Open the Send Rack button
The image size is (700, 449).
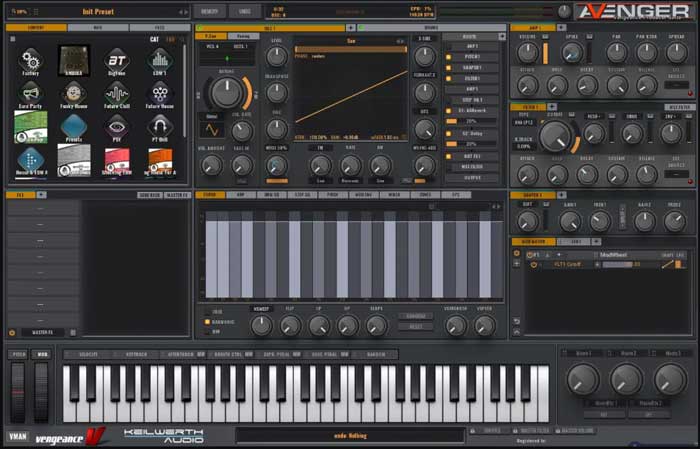150,195
